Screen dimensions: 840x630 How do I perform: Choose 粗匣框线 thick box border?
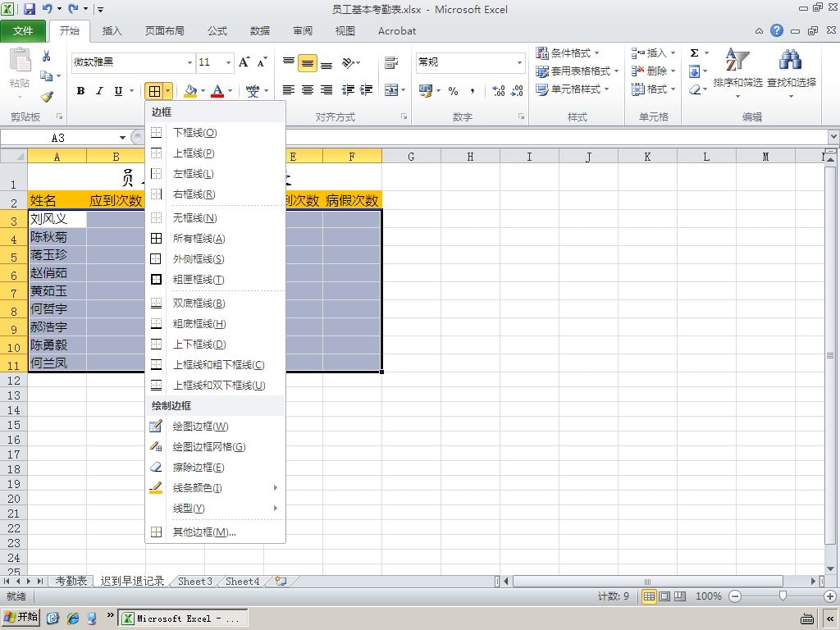[x=216, y=280]
